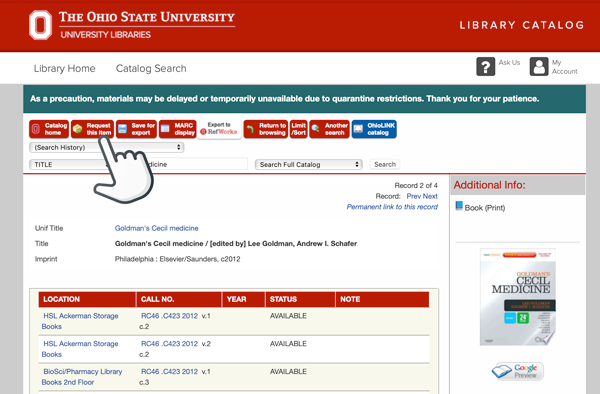Expand the Search Full Catalog dropdown
Image resolution: width=600 pixels, height=394 pixels.
(x=308, y=164)
